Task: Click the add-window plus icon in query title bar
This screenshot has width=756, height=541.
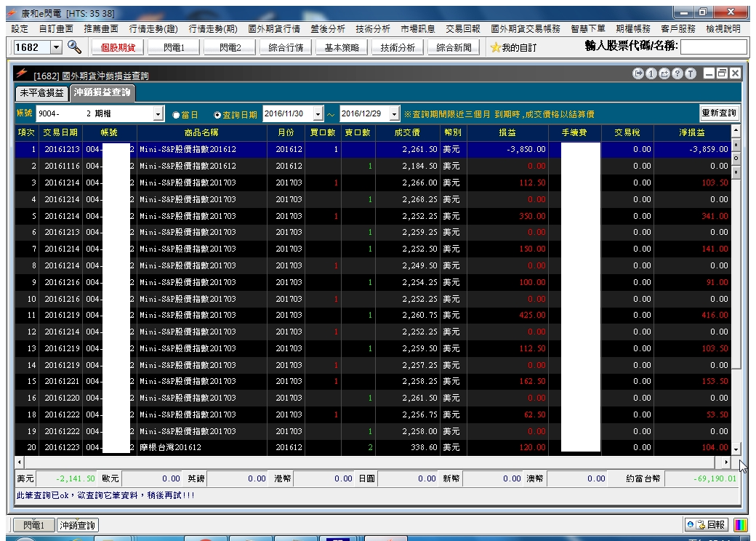Action: [664, 73]
